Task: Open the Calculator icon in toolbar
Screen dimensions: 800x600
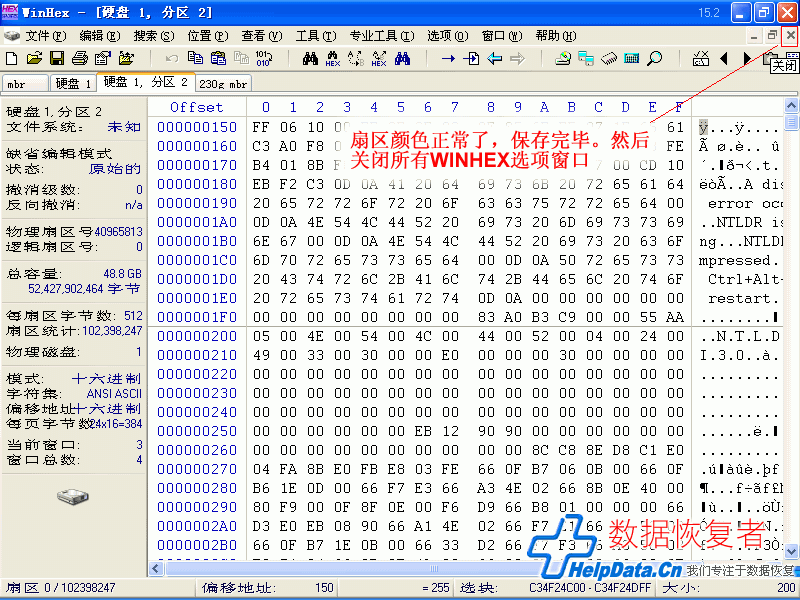Action: pos(632,58)
